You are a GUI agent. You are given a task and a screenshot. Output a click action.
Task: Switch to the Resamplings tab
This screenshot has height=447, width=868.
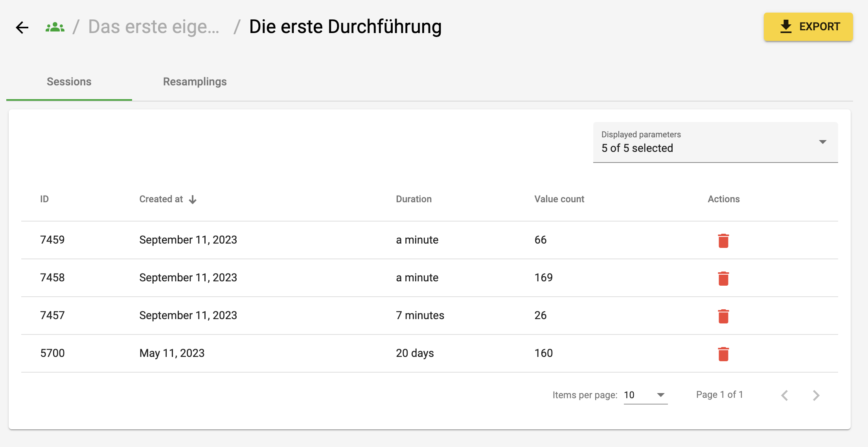pyautogui.click(x=195, y=82)
